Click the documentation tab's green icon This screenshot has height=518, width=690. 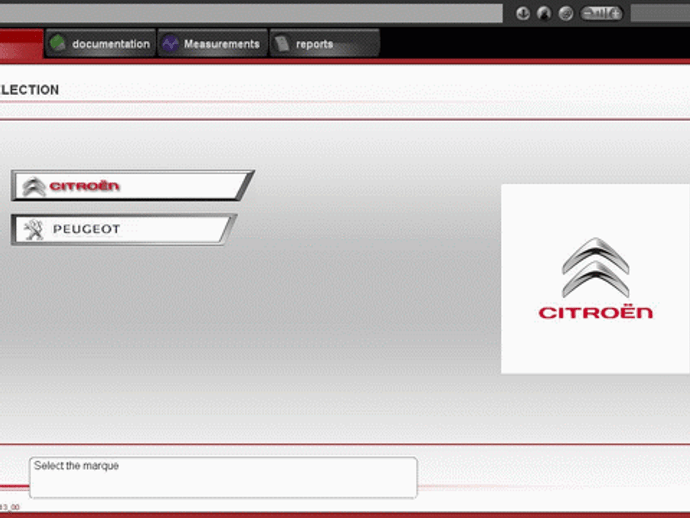tap(58, 43)
